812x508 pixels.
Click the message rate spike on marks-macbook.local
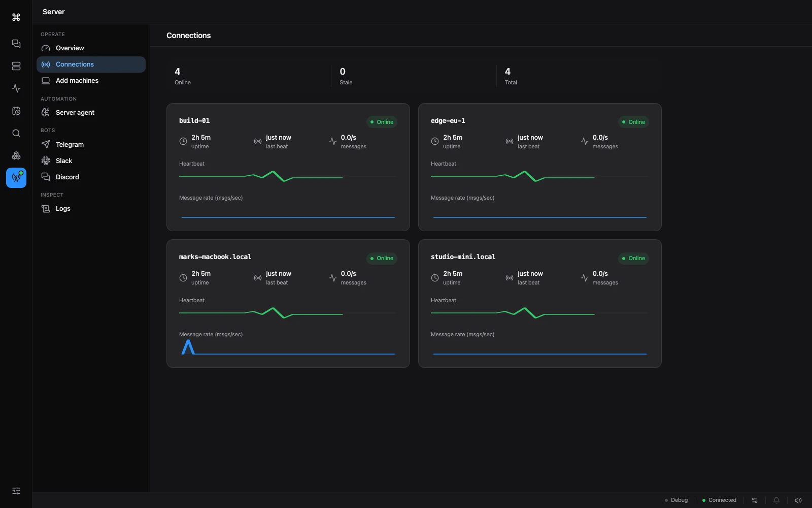[188, 347]
